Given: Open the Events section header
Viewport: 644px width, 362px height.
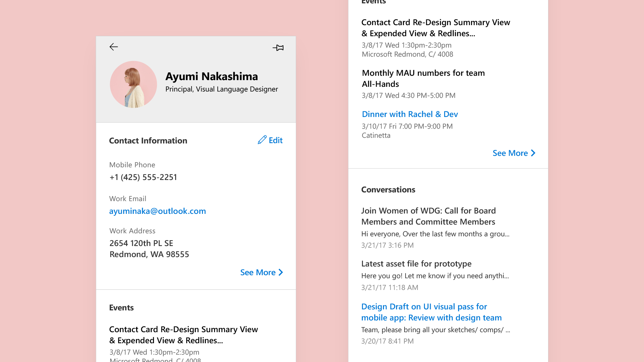Looking at the screenshot, I should coord(121,307).
